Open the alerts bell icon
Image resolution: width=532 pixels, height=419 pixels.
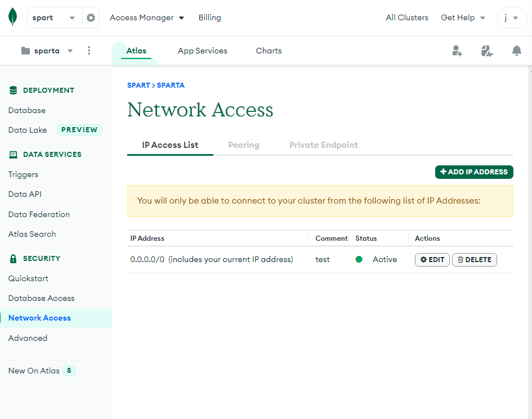pyautogui.click(x=516, y=51)
